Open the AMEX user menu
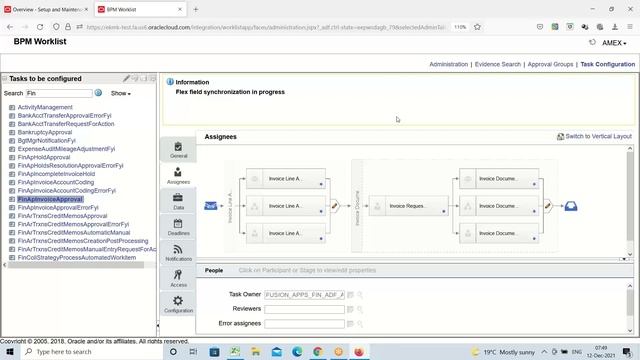Viewport: 640px width, 360px height. [x=614, y=43]
